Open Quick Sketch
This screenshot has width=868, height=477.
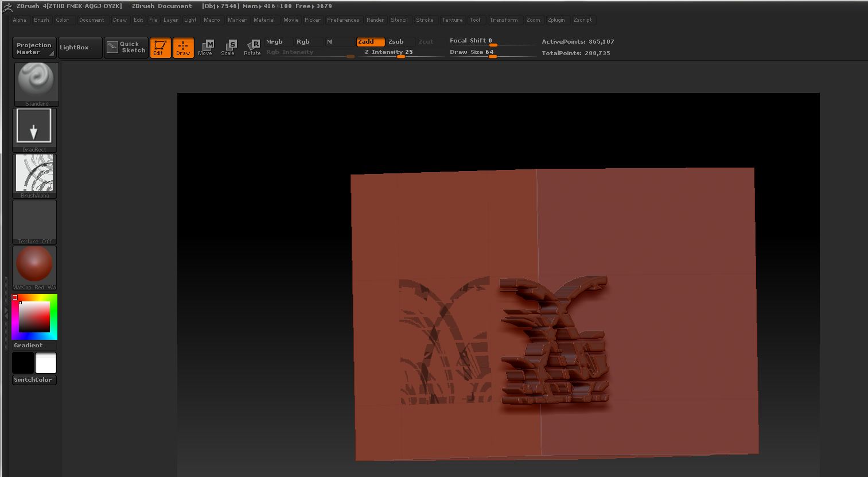click(x=126, y=48)
